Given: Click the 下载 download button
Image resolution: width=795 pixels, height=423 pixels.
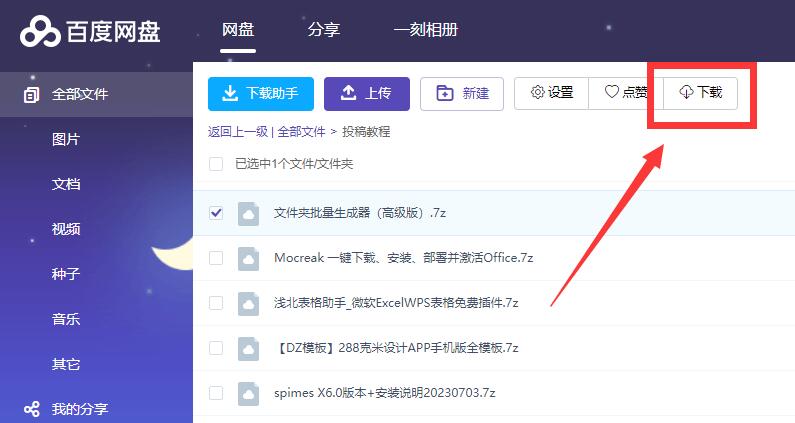Looking at the screenshot, I should [700, 93].
